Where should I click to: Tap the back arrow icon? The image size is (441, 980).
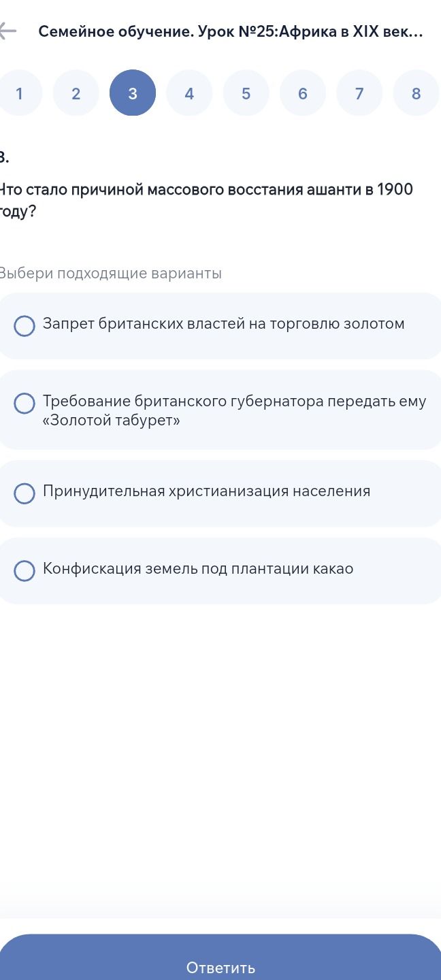pyautogui.click(x=7, y=31)
